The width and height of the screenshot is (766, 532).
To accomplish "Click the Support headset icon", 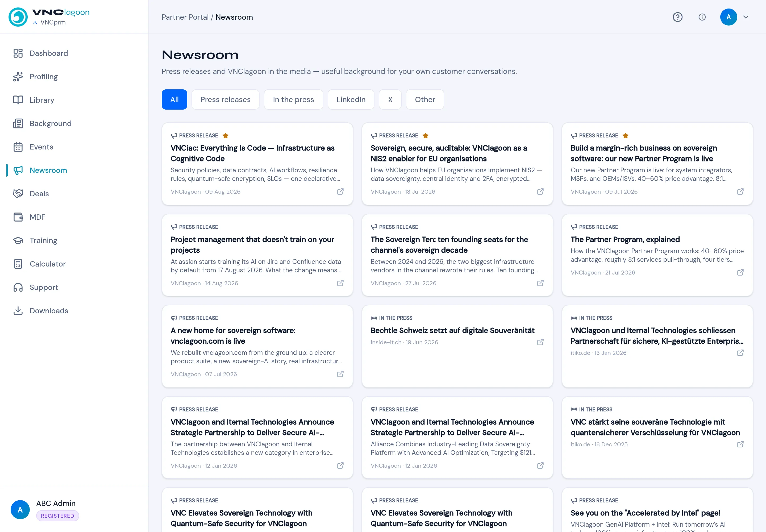I will pyautogui.click(x=18, y=287).
